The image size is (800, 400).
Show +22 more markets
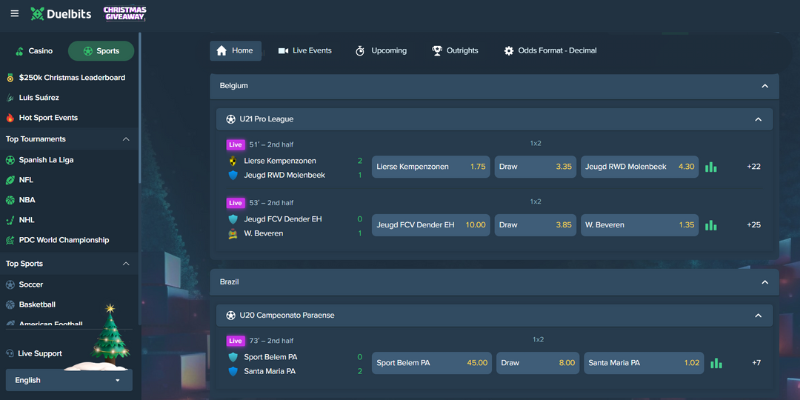pos(754,167)
